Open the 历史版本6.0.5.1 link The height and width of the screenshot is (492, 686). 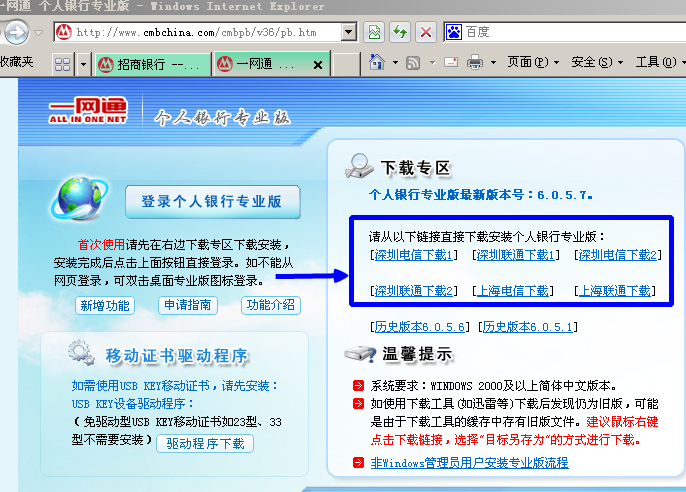coord(527,327)
